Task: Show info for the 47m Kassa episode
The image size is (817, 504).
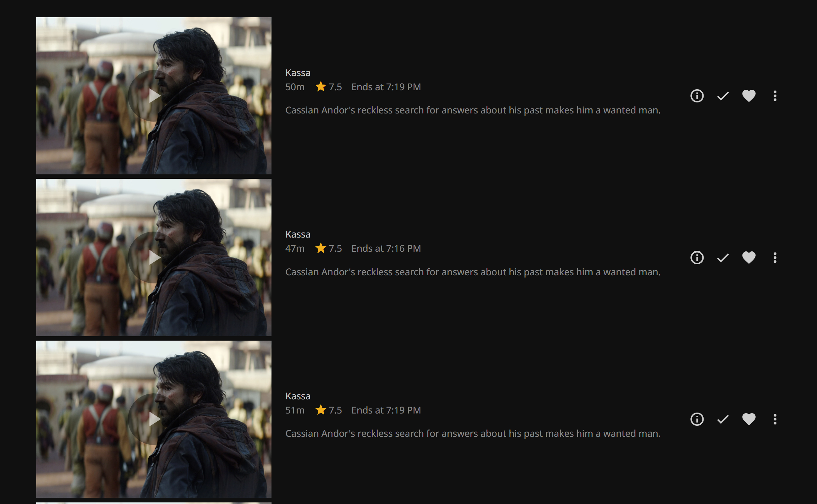Action: click(697, 258)
